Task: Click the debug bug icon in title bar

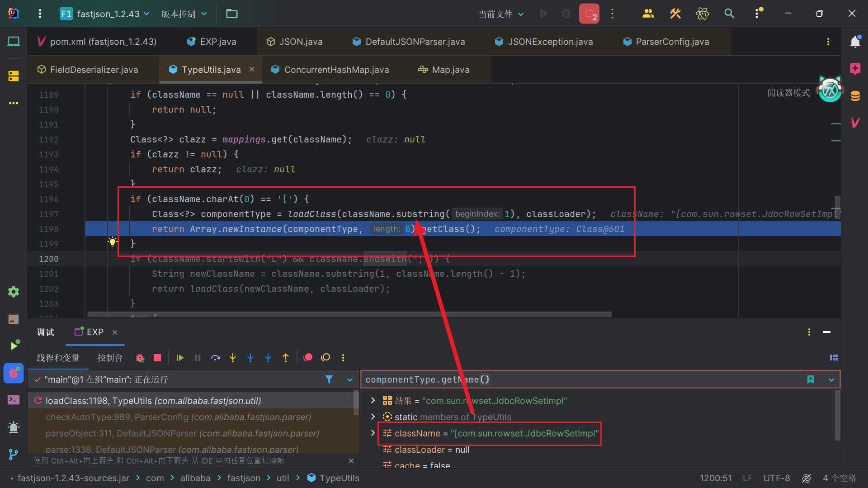Action: 566,14
